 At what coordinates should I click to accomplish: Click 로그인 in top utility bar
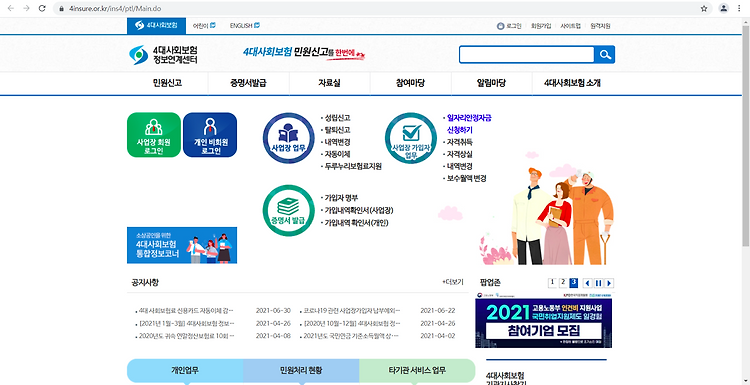pos(509,26)
